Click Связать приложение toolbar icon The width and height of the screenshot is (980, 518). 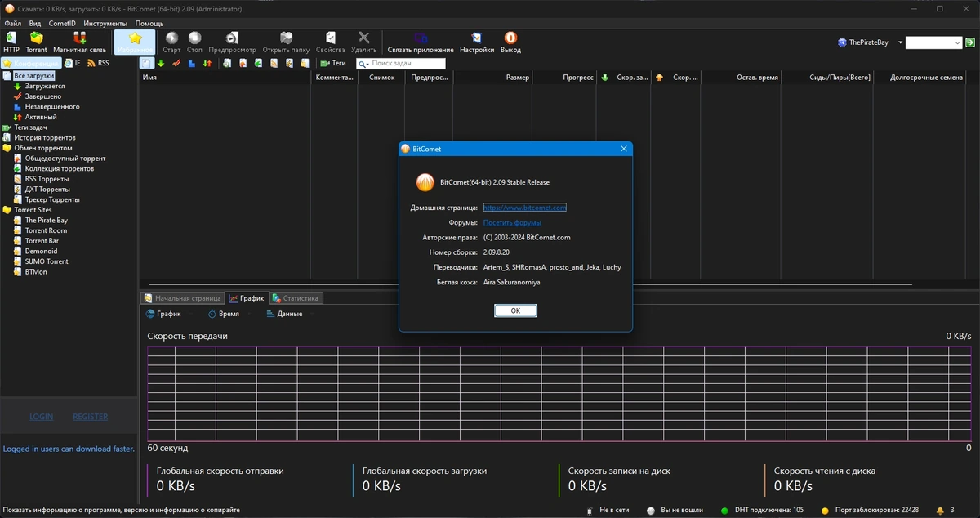[x=421, y=42]
